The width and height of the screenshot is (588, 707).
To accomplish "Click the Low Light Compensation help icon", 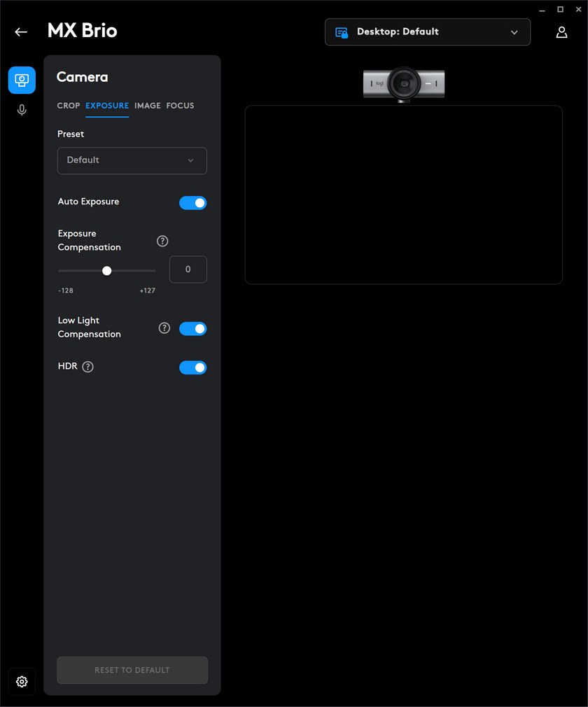I will coord(164,328).
